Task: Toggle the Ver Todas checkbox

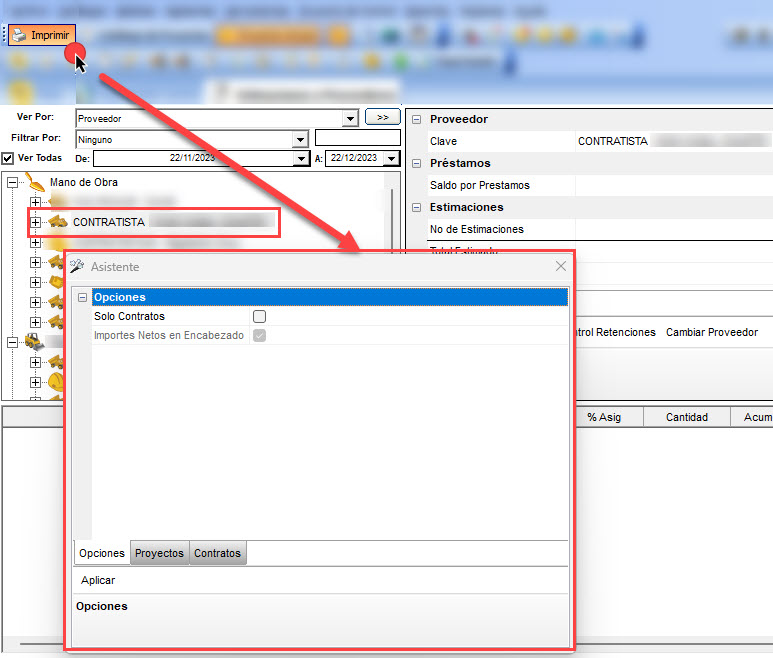Action: pyautogui.click(x=8, y=158)
